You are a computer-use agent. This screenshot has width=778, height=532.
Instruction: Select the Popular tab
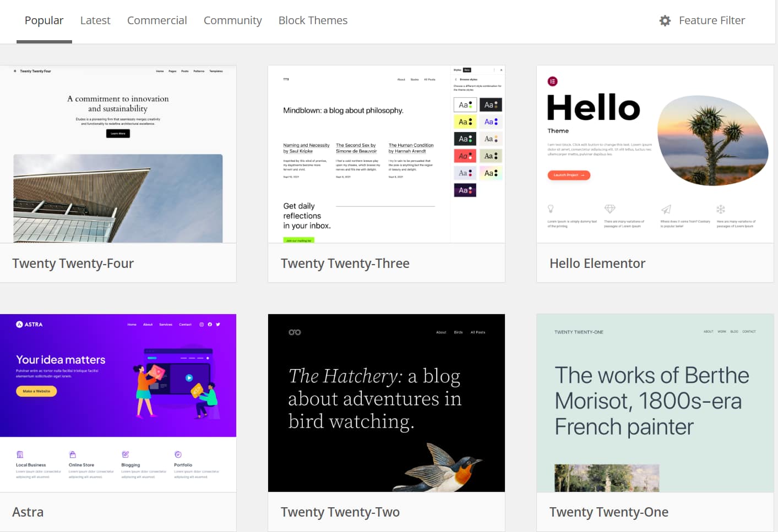pyautogui.click(x=44, y=21)
